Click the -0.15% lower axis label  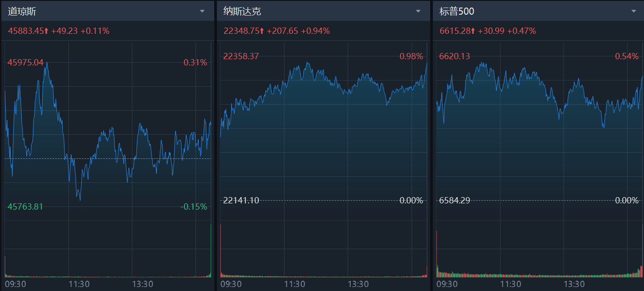pos(194,206)
